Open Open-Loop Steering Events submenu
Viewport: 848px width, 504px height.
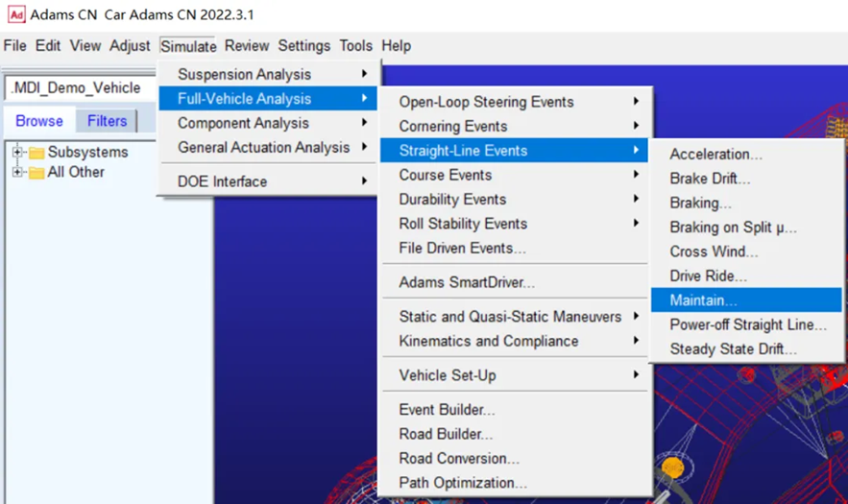(x=515, y=102)
